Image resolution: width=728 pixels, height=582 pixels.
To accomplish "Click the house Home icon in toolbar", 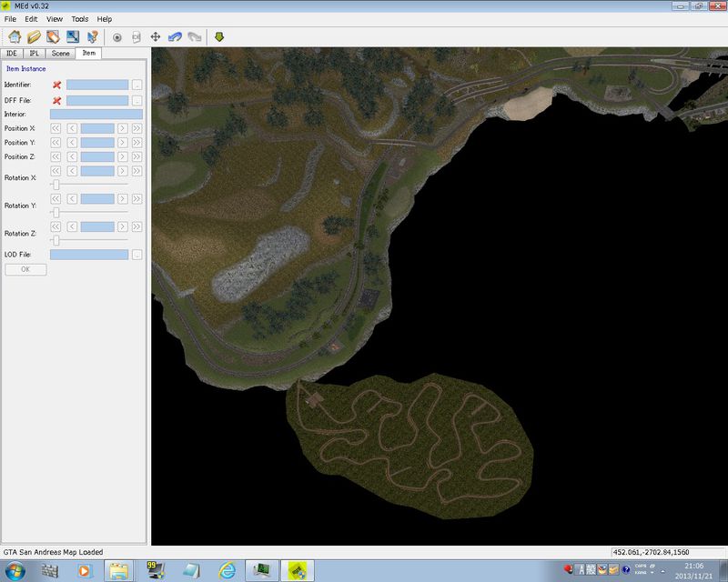I will 15,36.
